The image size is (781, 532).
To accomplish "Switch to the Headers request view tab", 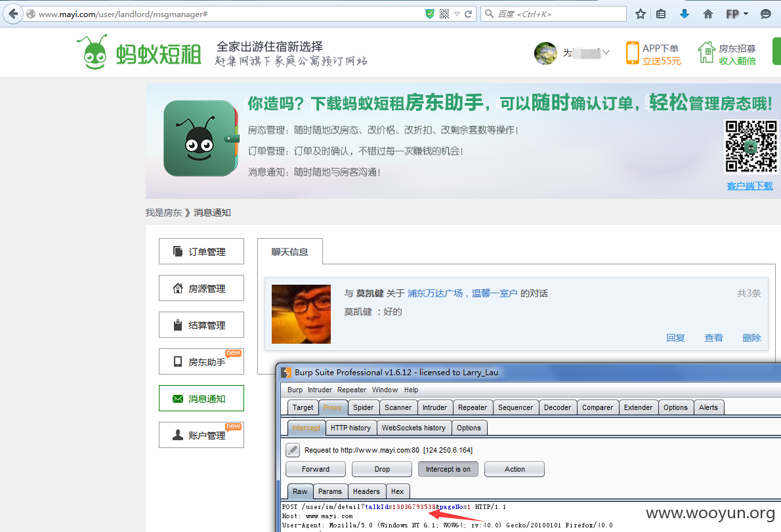I will (x=367, y=491).
